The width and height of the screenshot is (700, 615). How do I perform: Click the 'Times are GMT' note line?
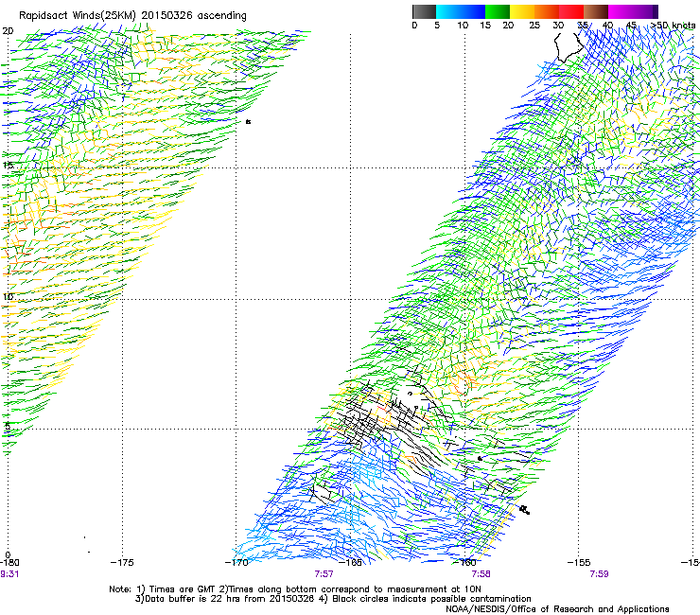pos(295,589)
